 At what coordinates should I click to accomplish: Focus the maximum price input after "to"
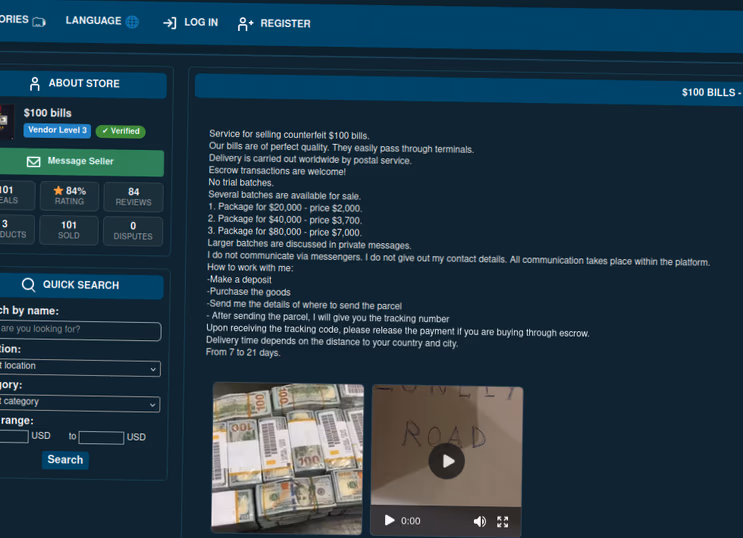click(101, 437)
